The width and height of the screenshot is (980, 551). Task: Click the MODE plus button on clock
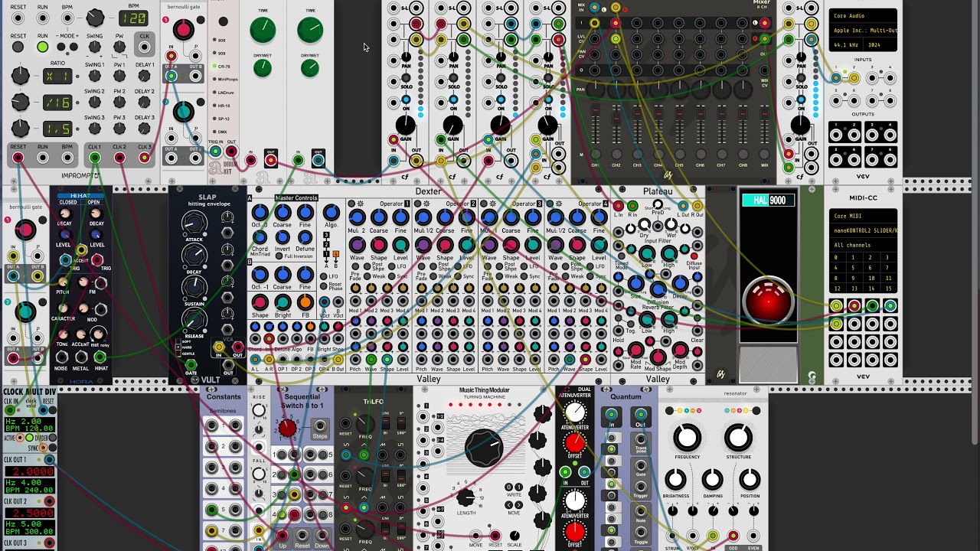pyautogui.click(x=73, y=47)
